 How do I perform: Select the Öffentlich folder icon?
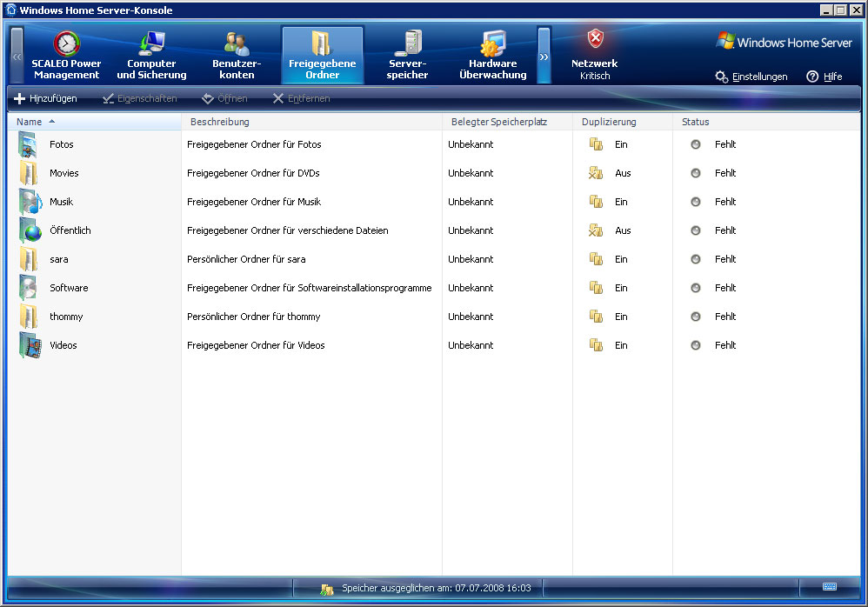pyautogui.click(x=30, y=230)
